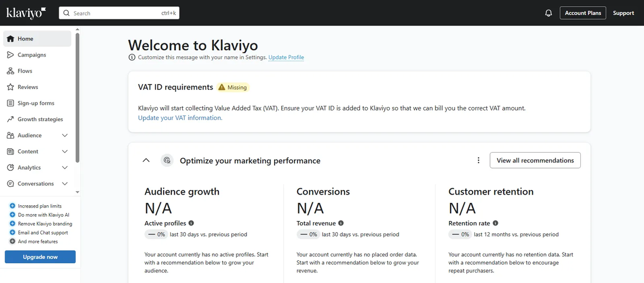The width and height of the screenshot is (644, 283).
Task: Open the three-dot options menu
Action: point(478,160)
